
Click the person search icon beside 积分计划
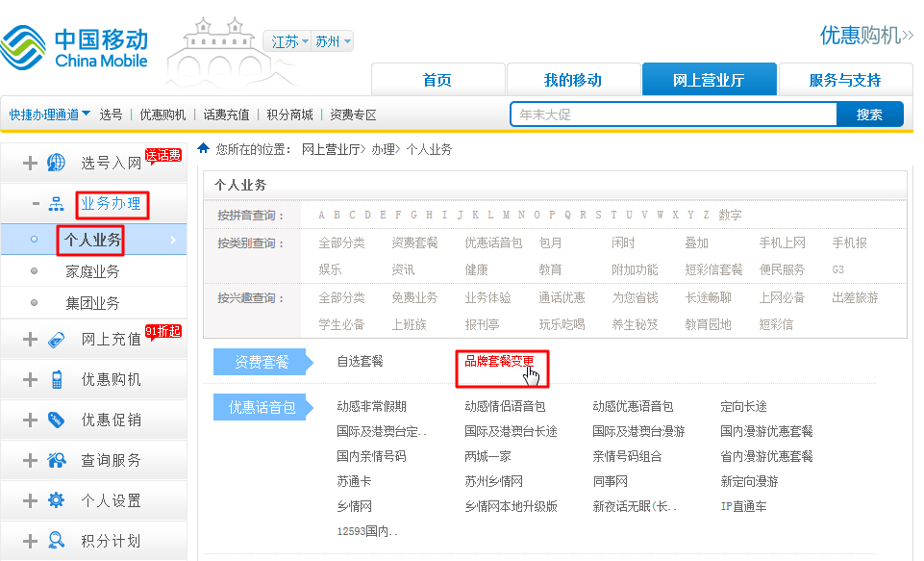(57, 540)
